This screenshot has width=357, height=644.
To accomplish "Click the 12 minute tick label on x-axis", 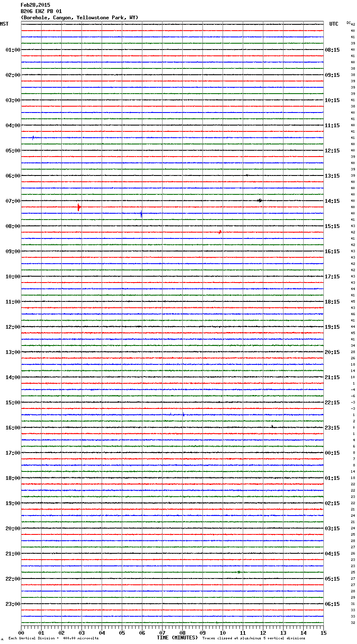I will coord(263,633).
